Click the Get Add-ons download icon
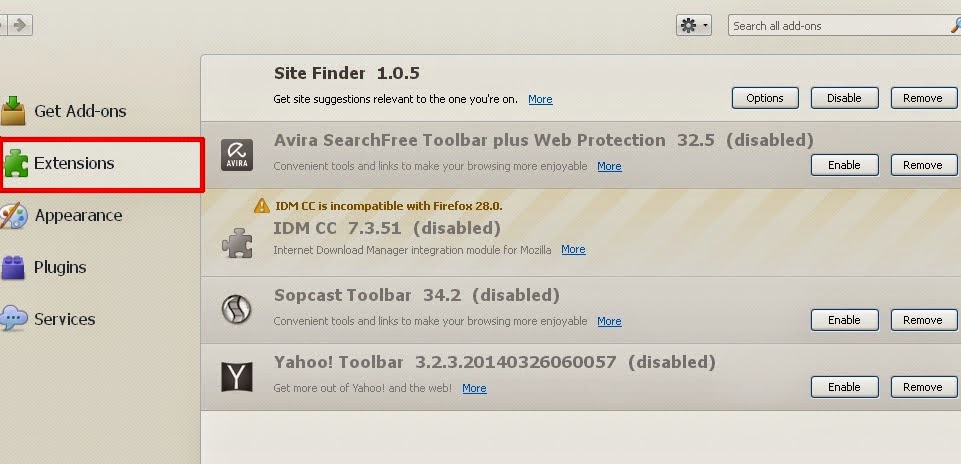 coord(14,110)
